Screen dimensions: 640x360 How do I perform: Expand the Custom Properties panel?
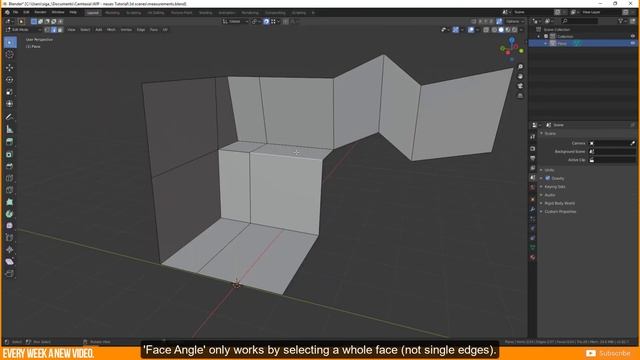pyautogui.click(x=560, y=212)
